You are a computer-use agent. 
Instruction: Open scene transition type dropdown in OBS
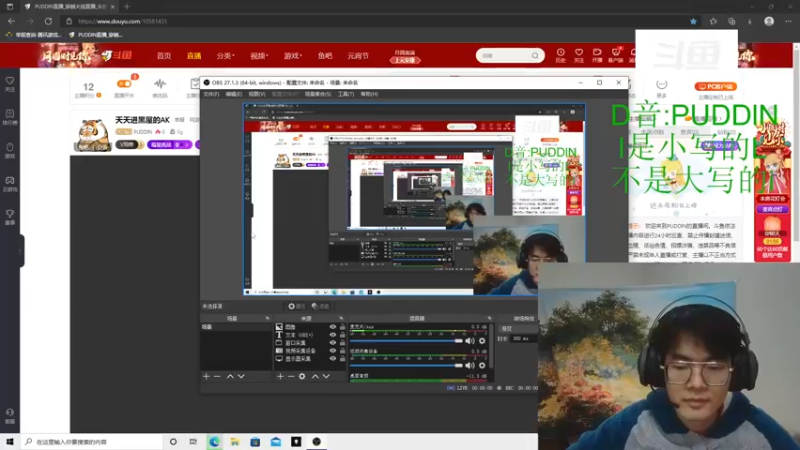[518, 329]
